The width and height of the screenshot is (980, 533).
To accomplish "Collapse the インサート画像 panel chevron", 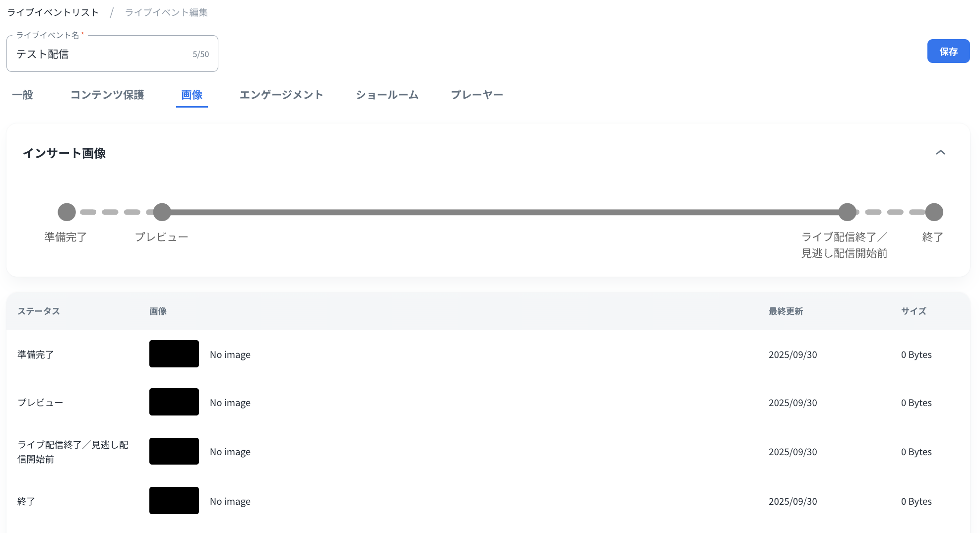I will pos(940,153).
